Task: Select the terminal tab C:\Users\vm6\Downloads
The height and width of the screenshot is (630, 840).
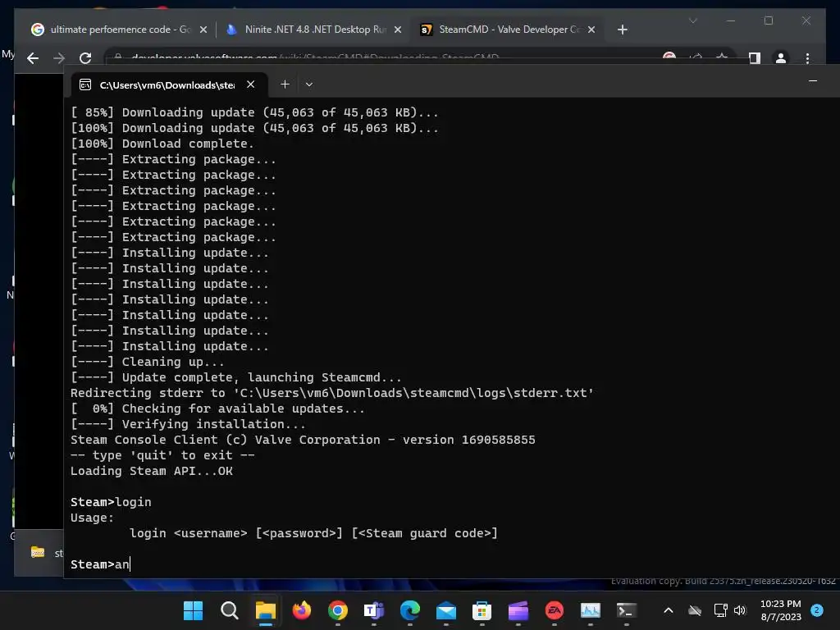Action: tap(169, 84)
